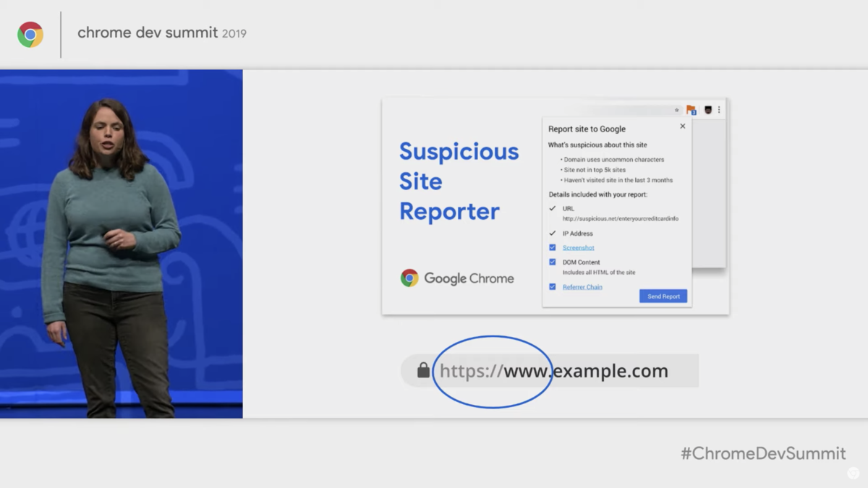Click the Send Report button
Viewport: 868px width, 488px height.
click(x=663, y=296)
